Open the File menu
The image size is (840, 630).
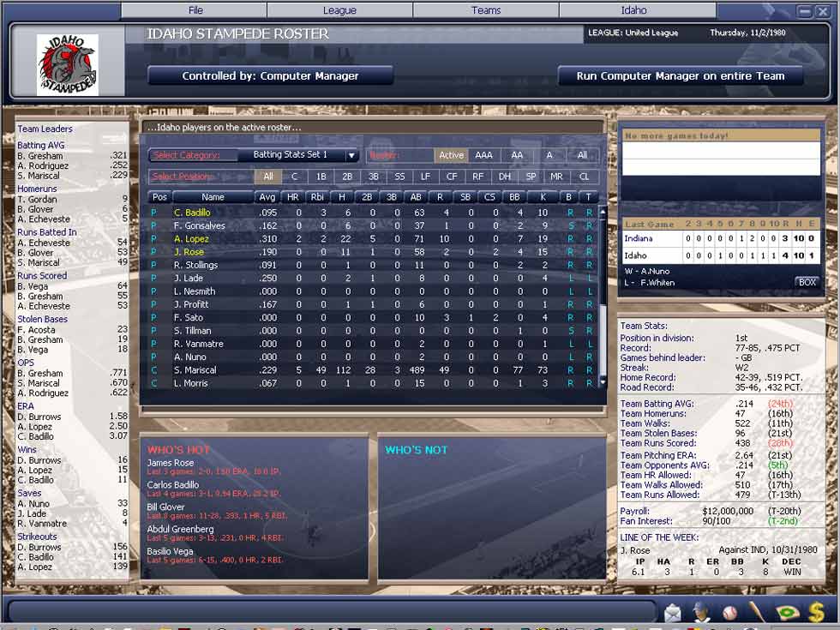(x=195, y=10)
